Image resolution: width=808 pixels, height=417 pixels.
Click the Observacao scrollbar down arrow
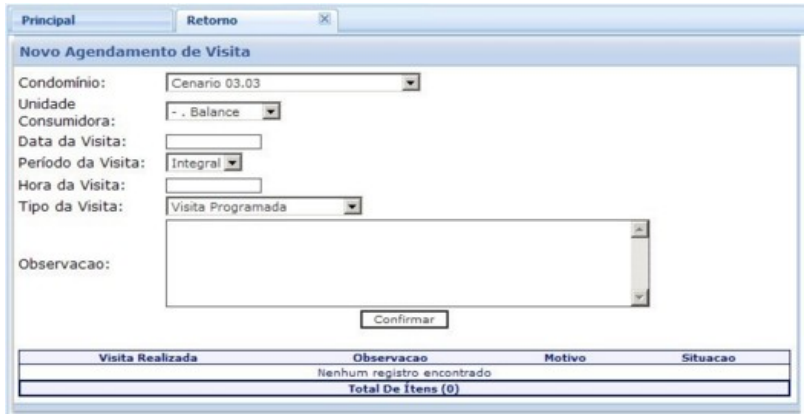644,297
